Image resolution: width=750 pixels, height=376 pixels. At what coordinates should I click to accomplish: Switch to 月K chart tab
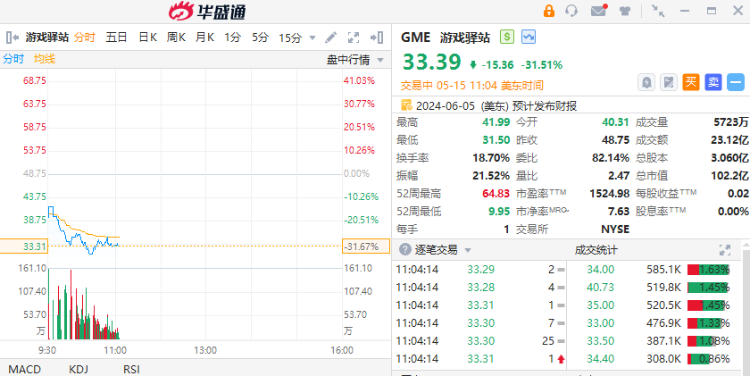205,37
